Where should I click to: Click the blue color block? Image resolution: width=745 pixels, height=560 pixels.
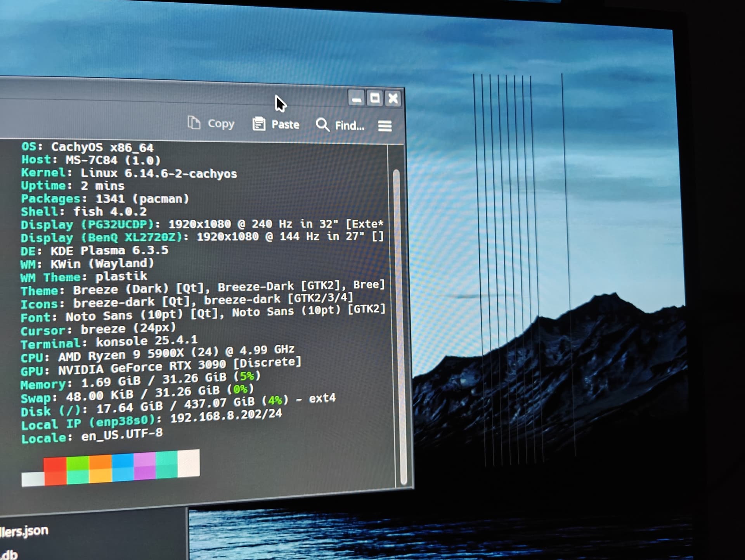click(123, 467)
